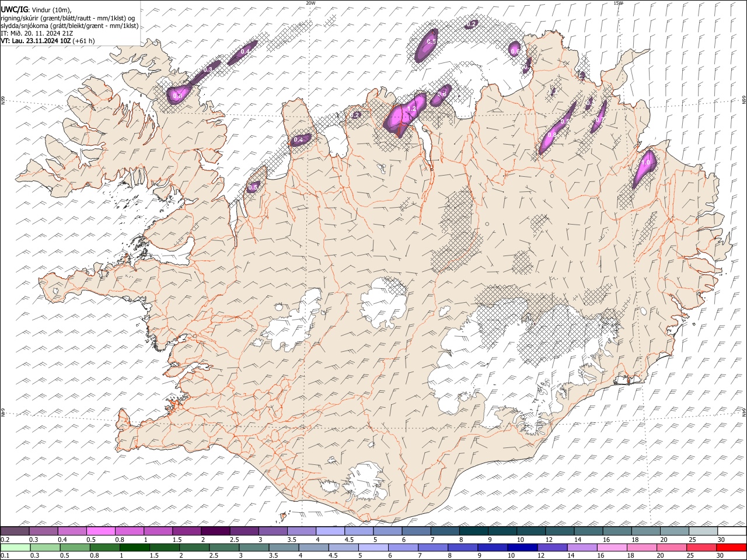
Task: Pick lower legend swatch starting at 7
Action: (x=432, y=547)
